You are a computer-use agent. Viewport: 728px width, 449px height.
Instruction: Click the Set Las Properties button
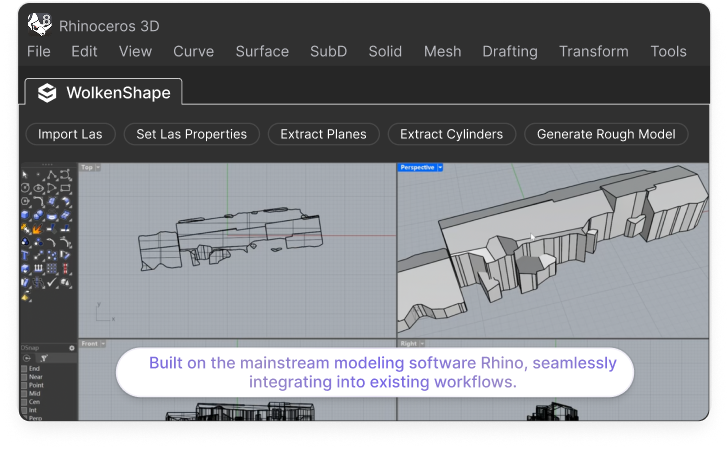point(191,134)
